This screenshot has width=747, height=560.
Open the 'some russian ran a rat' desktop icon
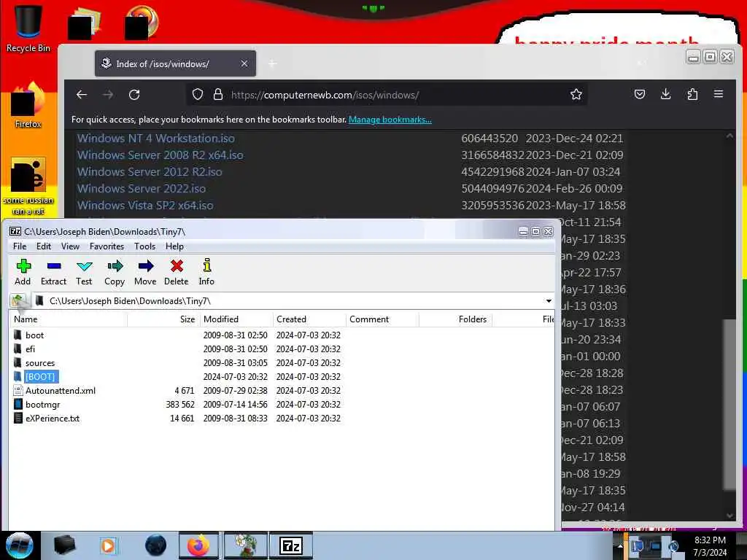click(28, 186)
